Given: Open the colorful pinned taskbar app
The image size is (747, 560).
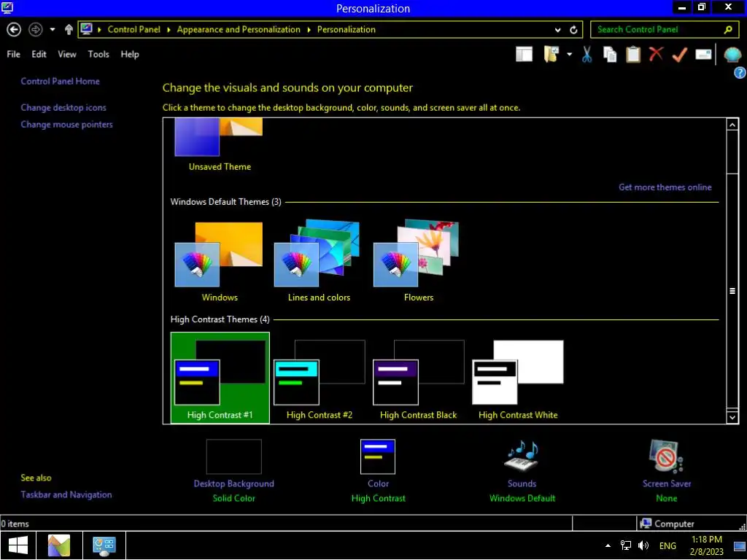Looking at the screenshot, I should [59, 545].
